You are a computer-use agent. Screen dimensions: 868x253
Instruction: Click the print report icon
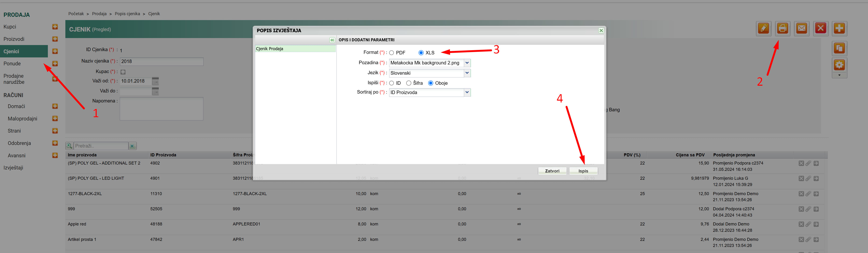click(x=782, y=28)
